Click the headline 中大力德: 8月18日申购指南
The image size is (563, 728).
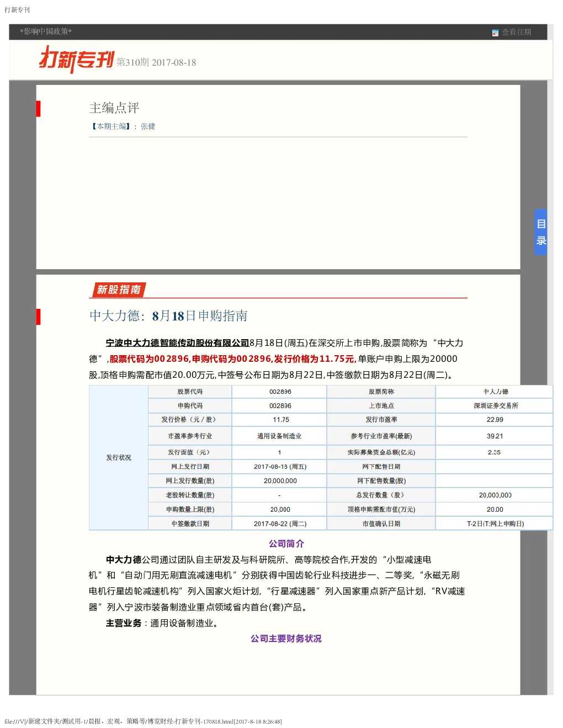click(168, 315)
